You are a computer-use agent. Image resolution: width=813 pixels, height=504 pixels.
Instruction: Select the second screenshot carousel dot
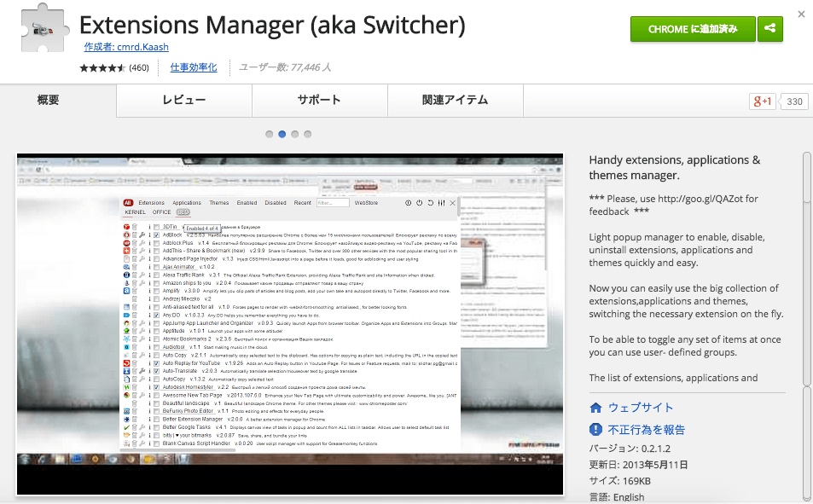(x=282, y=134)
